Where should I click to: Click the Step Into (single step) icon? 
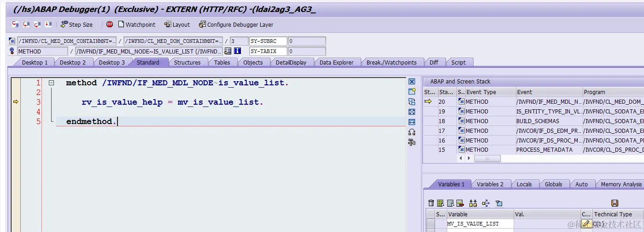click(x=15, y=24)
